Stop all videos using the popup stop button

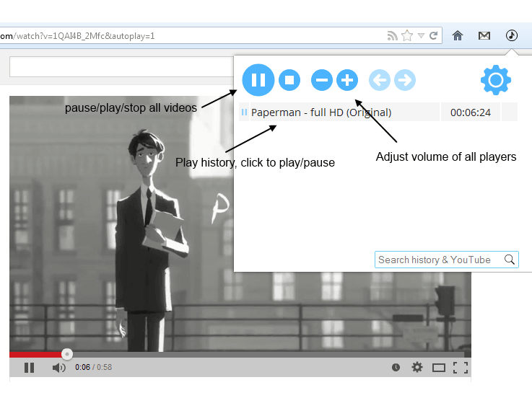(289, 80)
